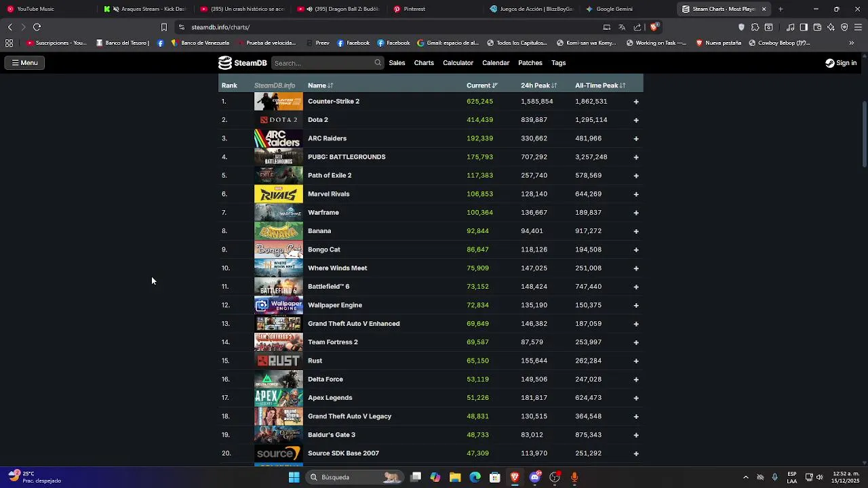Open Discord from taskbar
868x488 pixels.
click(535, 477)
